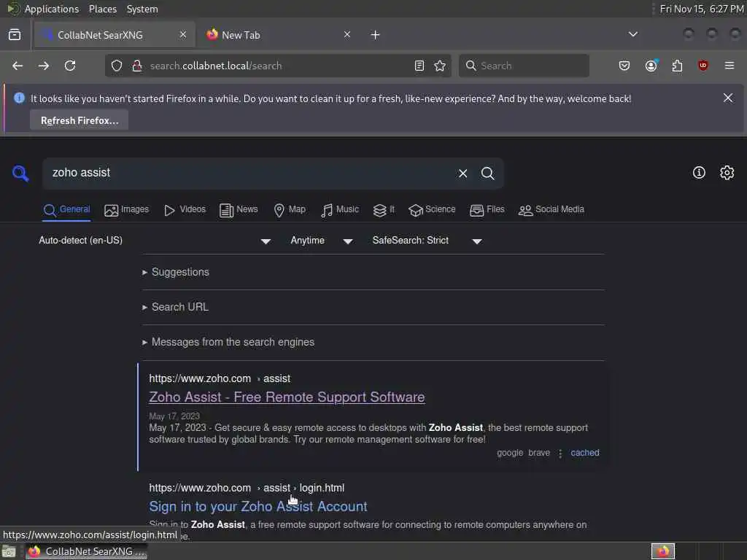Switch to the Music category
The width and height of the screenshot is (747, 560).
pos(340,209)
